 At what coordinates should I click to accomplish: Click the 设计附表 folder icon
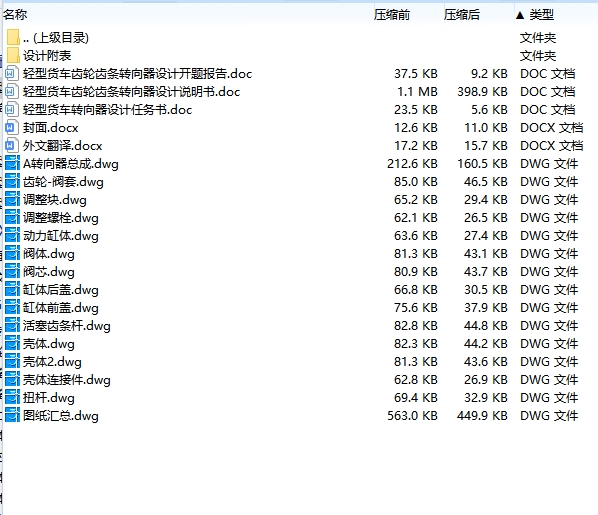[13, 55]
